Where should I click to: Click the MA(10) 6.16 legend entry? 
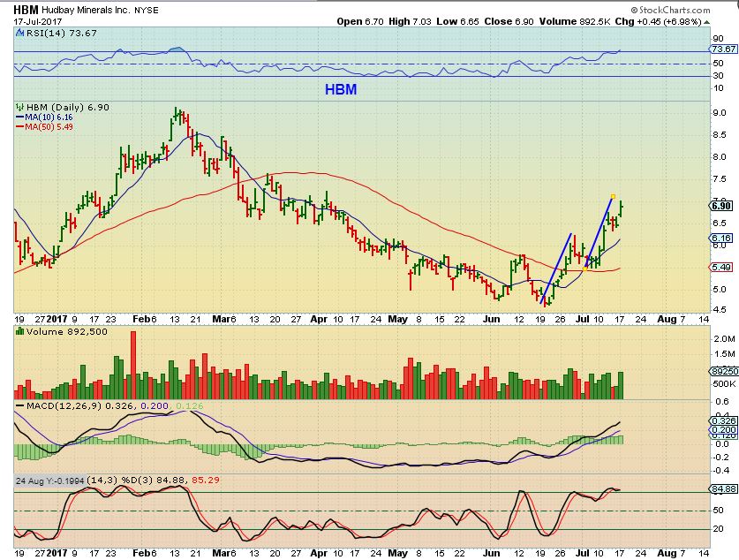coord(44,117)
